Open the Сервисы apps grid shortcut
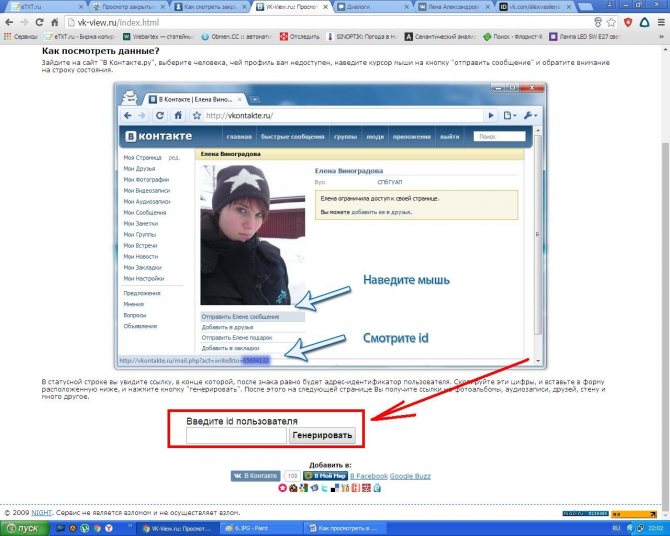The image size is (670, 536). coord(21,37)
